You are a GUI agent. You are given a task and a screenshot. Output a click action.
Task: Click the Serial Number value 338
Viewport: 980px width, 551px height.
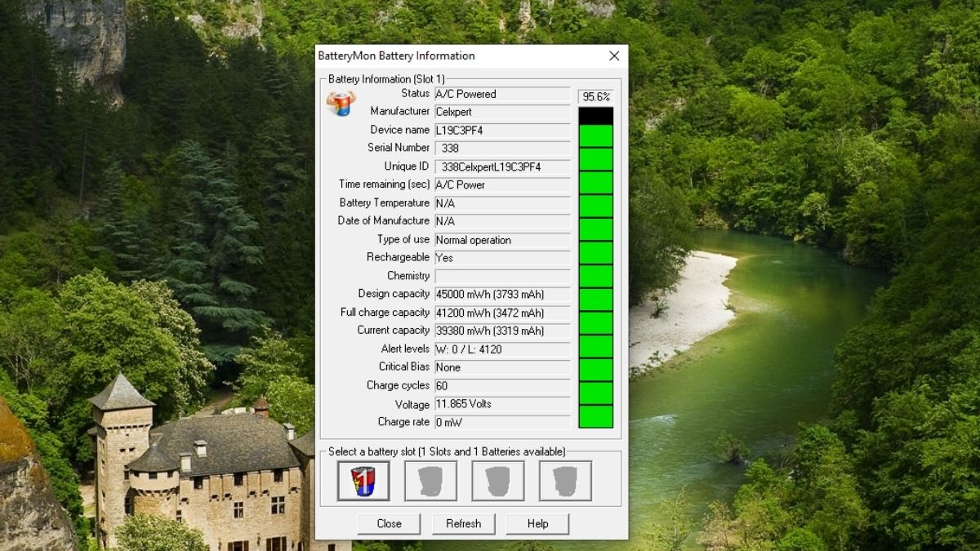[x=502, y=149]
